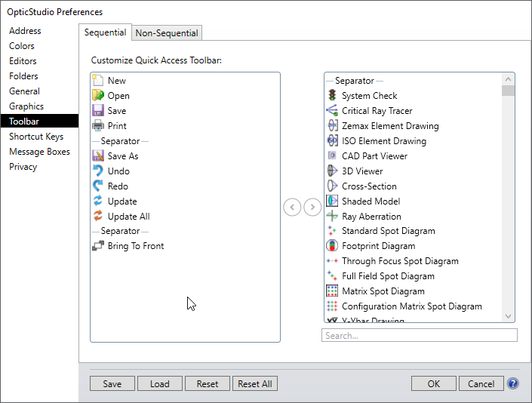Select the 3D Viewer icon
The image size is (532, 403).
[332, 171]
